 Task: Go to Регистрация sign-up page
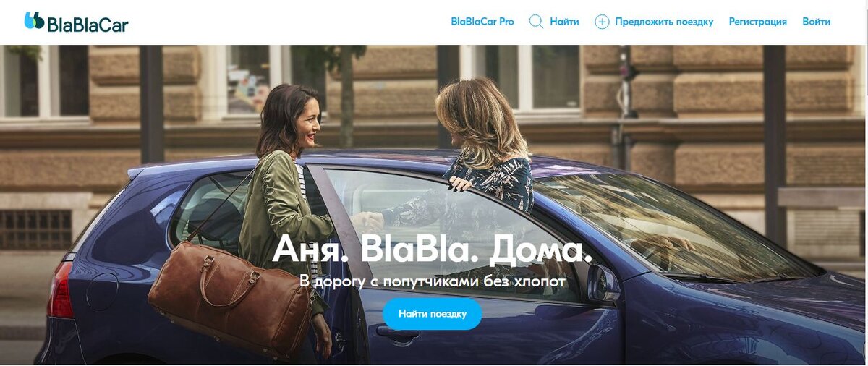pos(757,22)
